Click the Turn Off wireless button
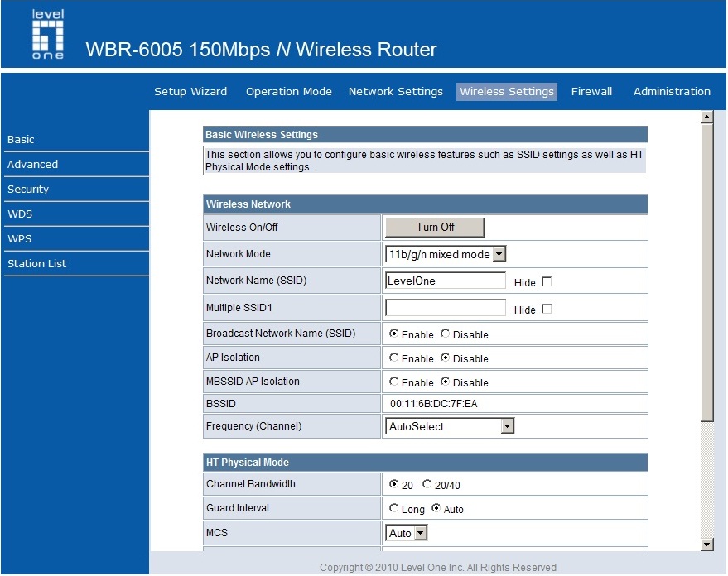This screenshot has width=728, height=576. (x=435, y=228)
